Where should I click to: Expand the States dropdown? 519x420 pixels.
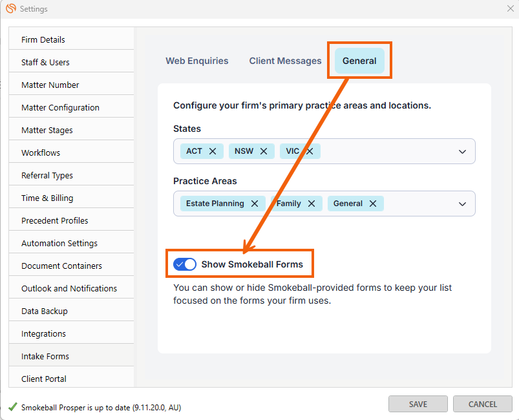click(x=462, y=152)
